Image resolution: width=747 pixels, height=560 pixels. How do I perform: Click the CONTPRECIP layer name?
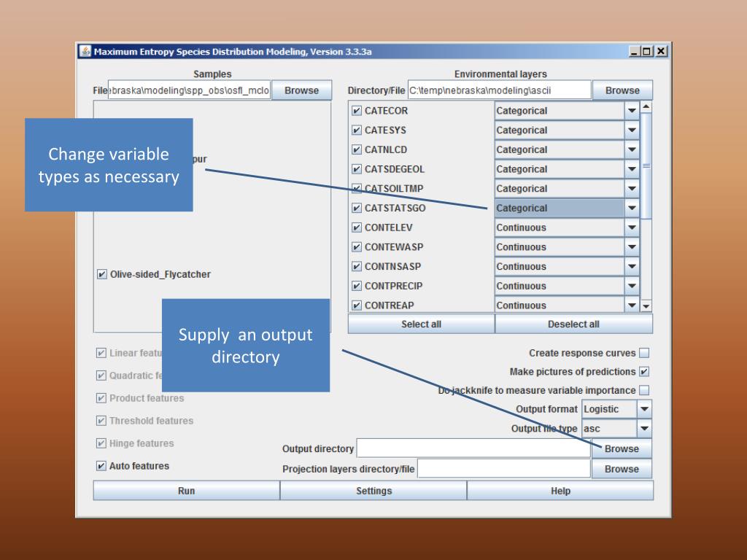(393, 286)
